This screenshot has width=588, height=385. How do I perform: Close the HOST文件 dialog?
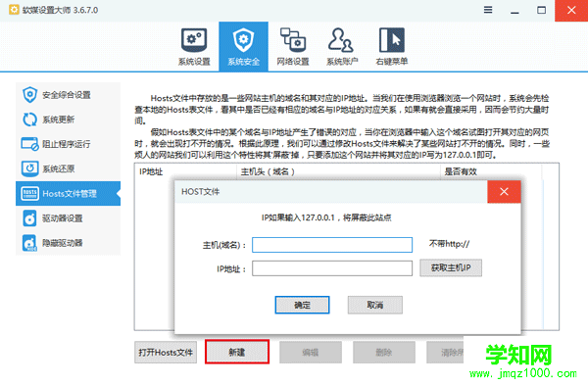pyautogui.click(x=504, y=192)
